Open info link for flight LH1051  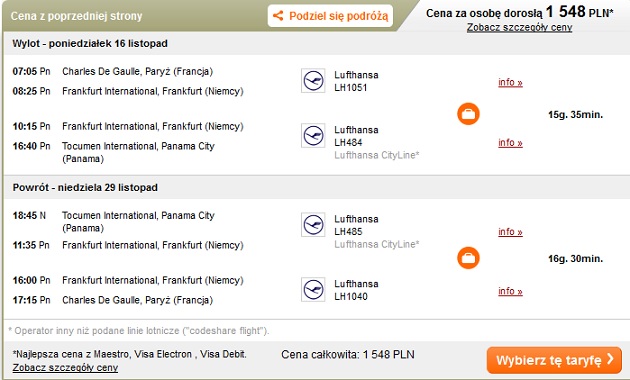[510, 82]
